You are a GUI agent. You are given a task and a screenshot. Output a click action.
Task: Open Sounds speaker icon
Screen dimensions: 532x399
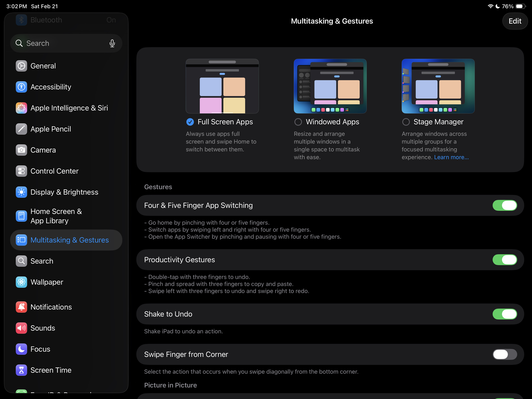click(x=21, y=328)
